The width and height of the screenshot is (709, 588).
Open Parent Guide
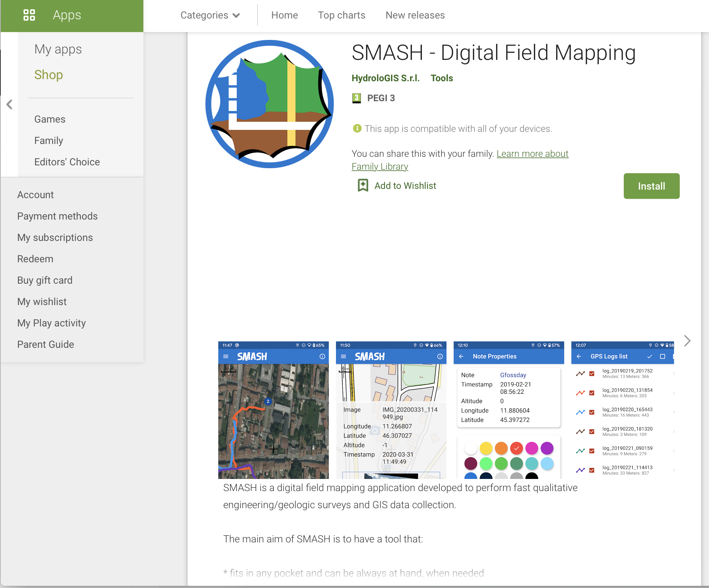[x=46, y=344]
